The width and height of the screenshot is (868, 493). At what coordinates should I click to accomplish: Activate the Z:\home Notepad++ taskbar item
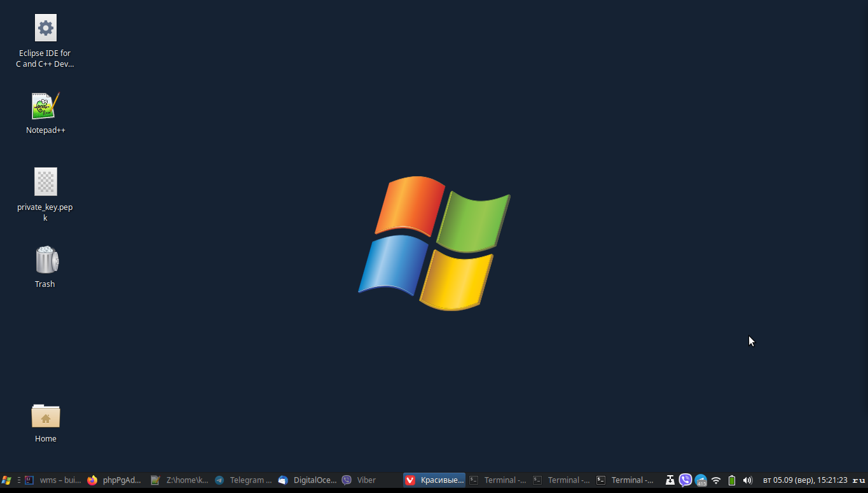[x=179, y=480]
